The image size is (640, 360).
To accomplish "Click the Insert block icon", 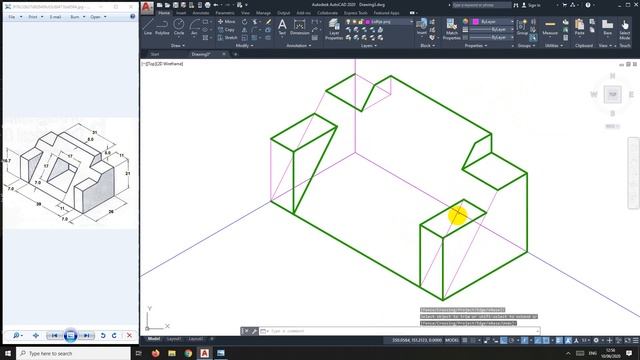I will 422,27.
